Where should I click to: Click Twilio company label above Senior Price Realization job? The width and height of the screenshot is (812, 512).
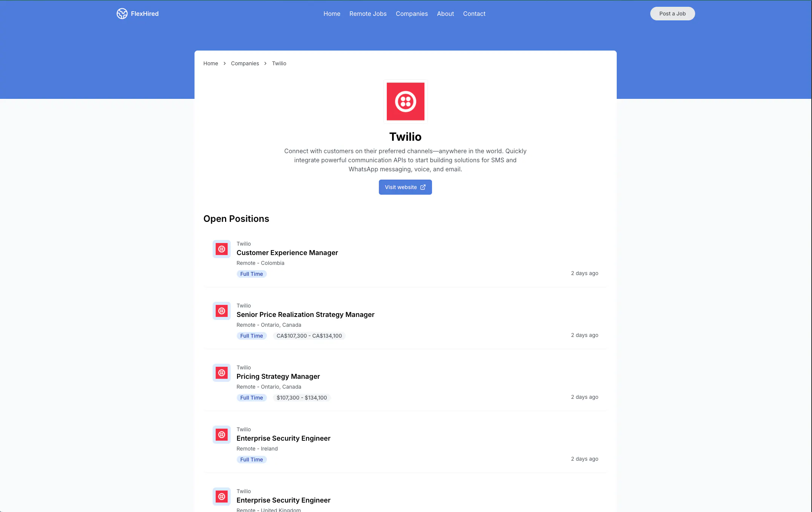[x=244, y=306]
